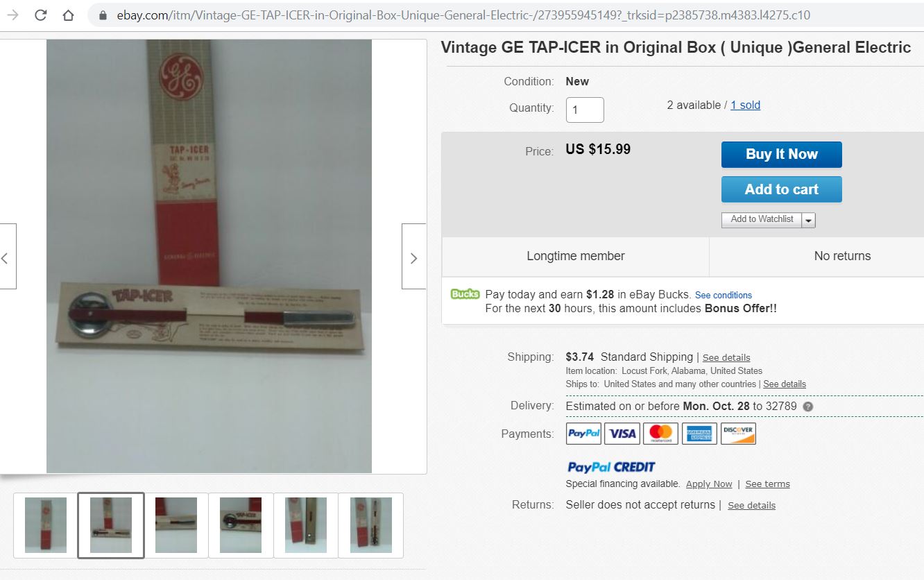Click the delivery estimate help question icon
924x580 pixels.
point(807,407)
